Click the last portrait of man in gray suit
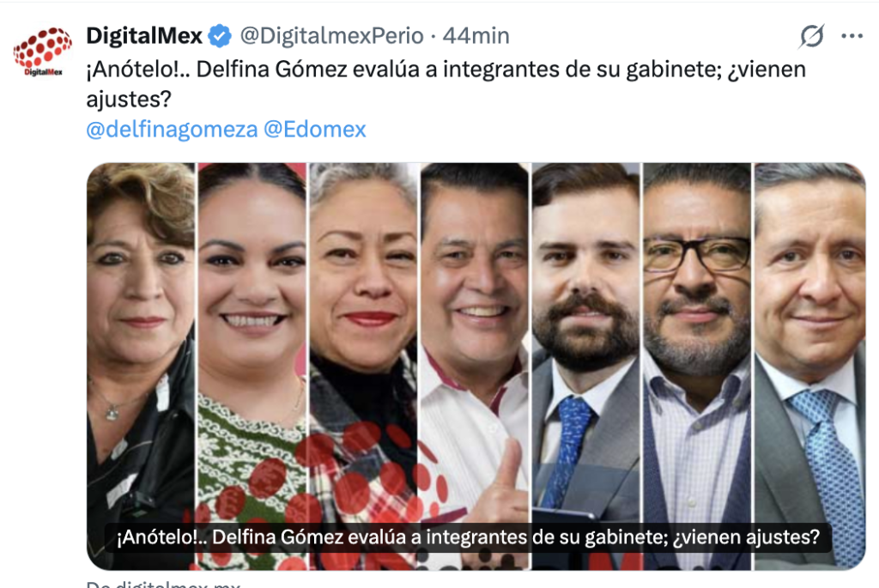Screen dimensions: 879x588 pos(809,366)
